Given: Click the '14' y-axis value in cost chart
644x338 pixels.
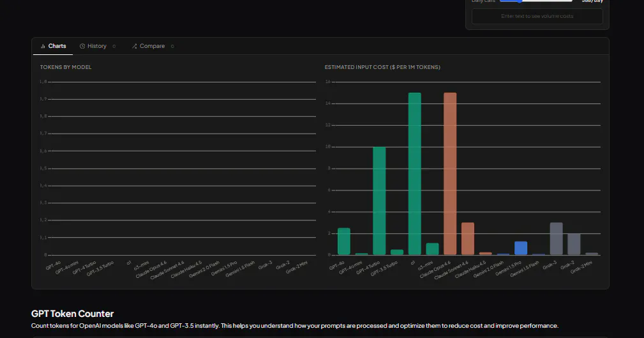Looking at the screenshot, I should (x=328, y=104).
